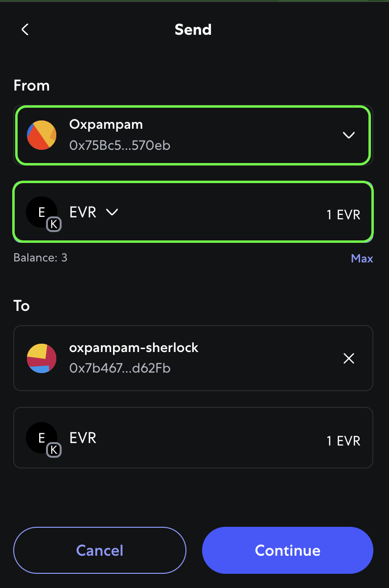Image resolution: width=389 pixels, height=588 pixels.
Task: Click Max to send full balance
Action: 362,259
